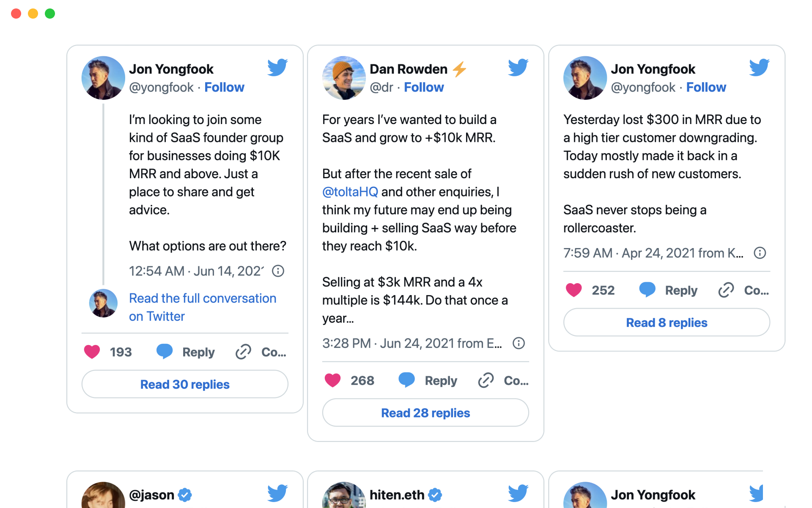Click copy link icon on the 193-likes tweet
The height and width of the screenshot is (508, 812).
(243, 352)
